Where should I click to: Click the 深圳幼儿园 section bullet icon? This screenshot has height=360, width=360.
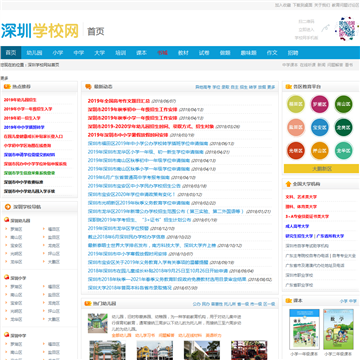[x=6, y=220]
